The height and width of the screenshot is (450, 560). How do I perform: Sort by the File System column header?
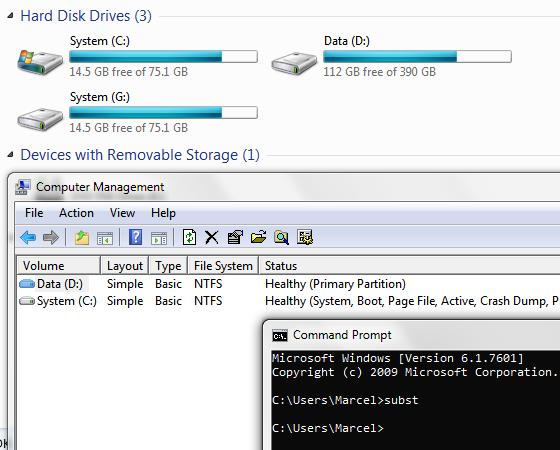click(x=223, y=266)
